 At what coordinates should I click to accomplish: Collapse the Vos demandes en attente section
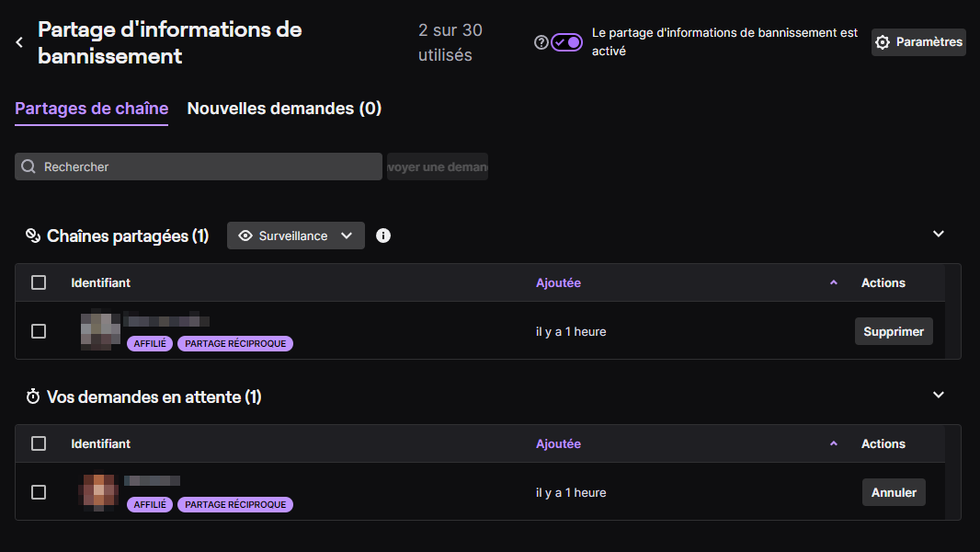click(x=939, y=395)
